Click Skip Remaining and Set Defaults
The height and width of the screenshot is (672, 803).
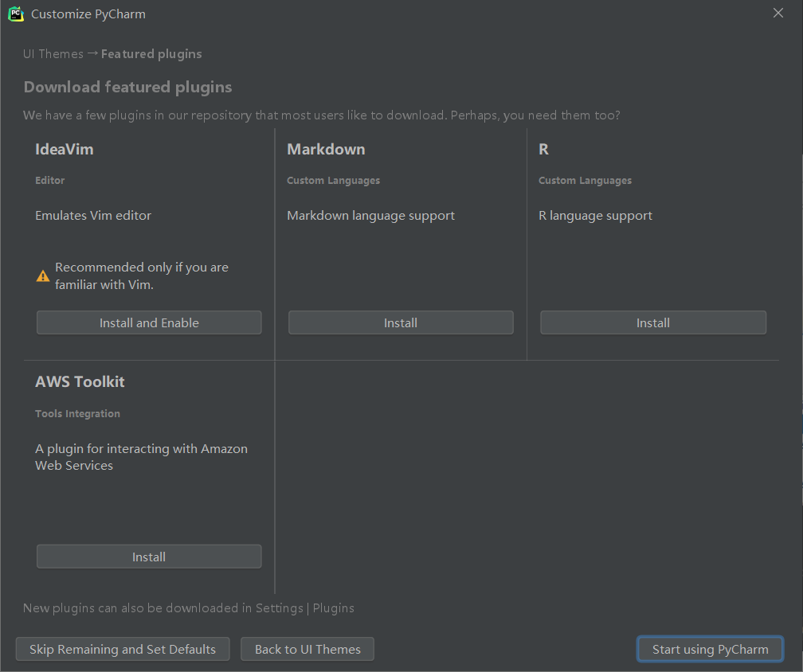(x=123, y=650)
